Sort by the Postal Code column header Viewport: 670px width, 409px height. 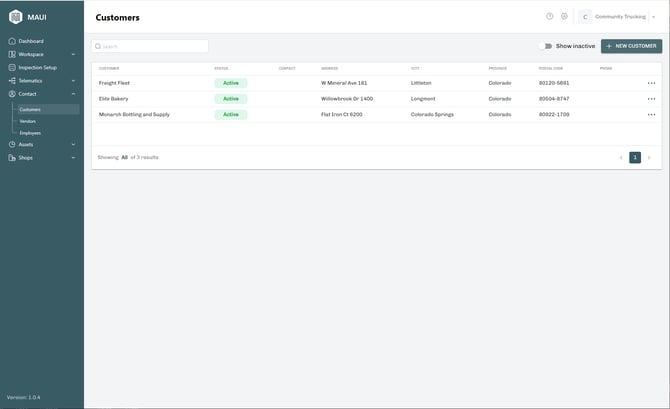pos(551,68)
